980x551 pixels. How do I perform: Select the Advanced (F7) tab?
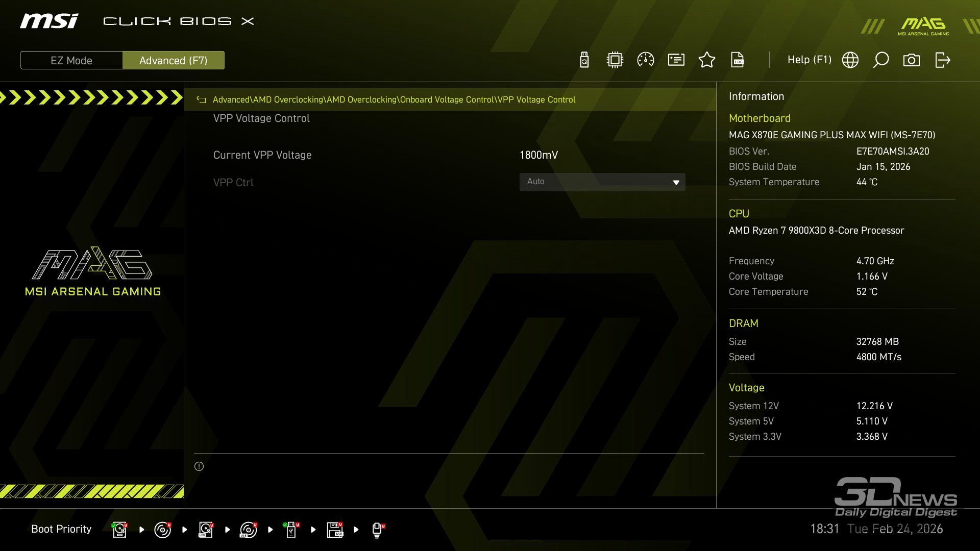174,60
